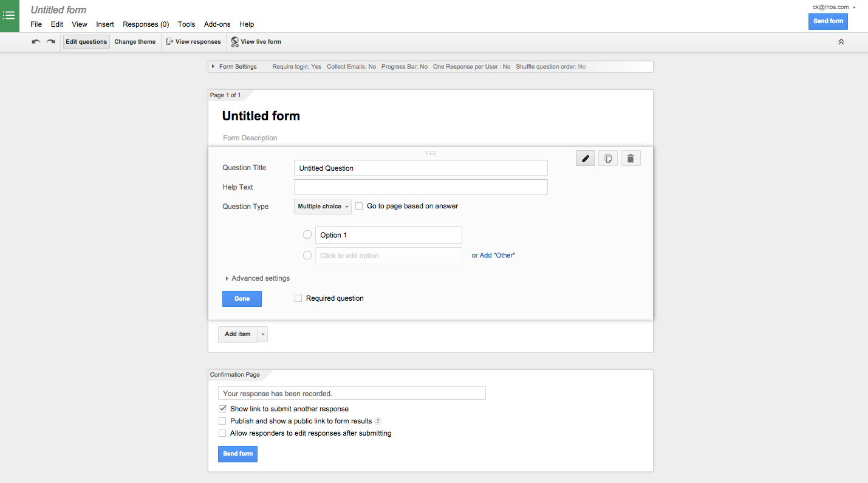Click the blue Done button
Image resolution: width=868 pixels, height=483 pixels.
pyautogui.click(x=242, y=299)
